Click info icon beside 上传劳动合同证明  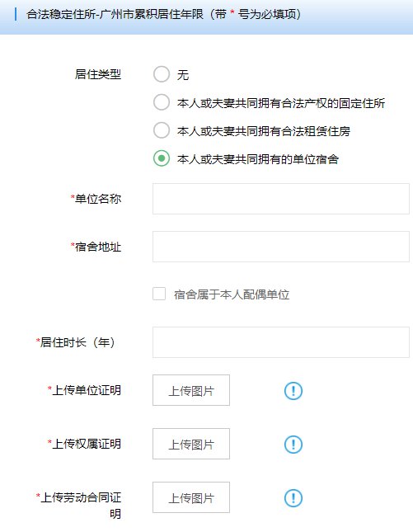[x=293, y=497]
